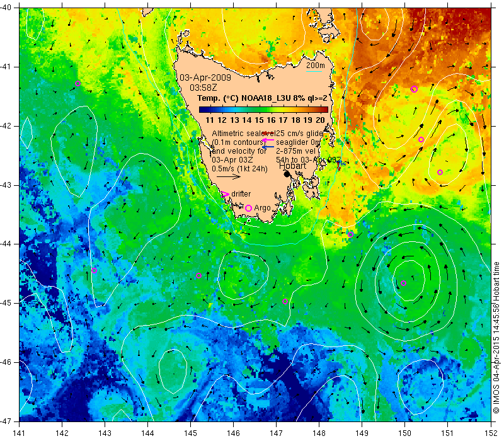Click the latitude axis label '-43'
The height and width of the screenshot is (441, 504).
(x=6, y=185)
